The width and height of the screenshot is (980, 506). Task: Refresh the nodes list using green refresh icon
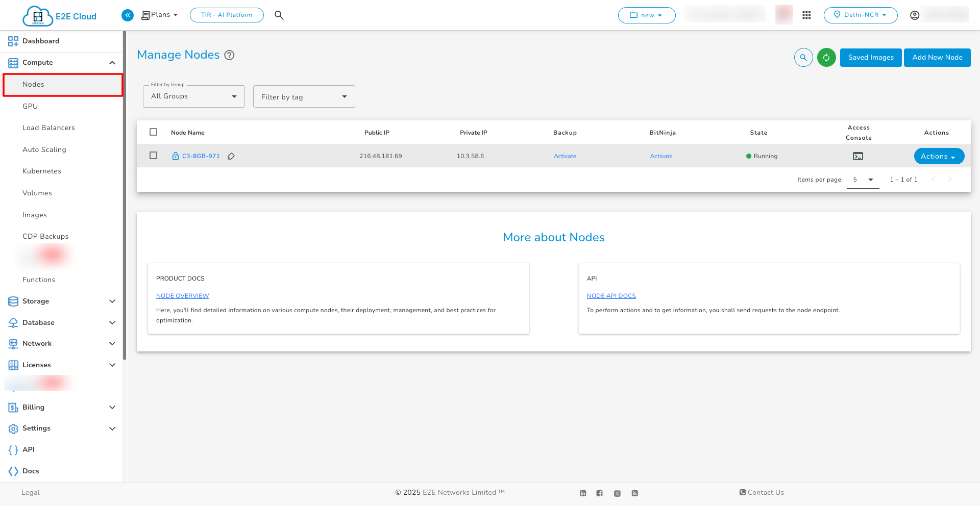click(x=826, y=58)
